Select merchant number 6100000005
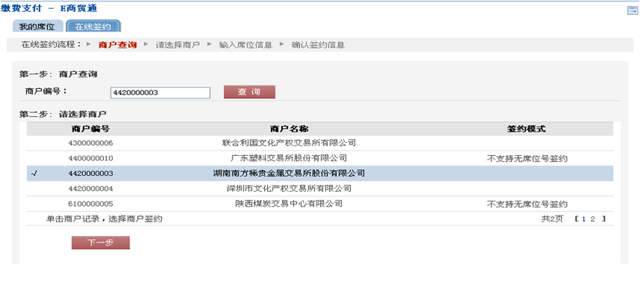This screenshot has width=644, height=295. click(91, 204)
